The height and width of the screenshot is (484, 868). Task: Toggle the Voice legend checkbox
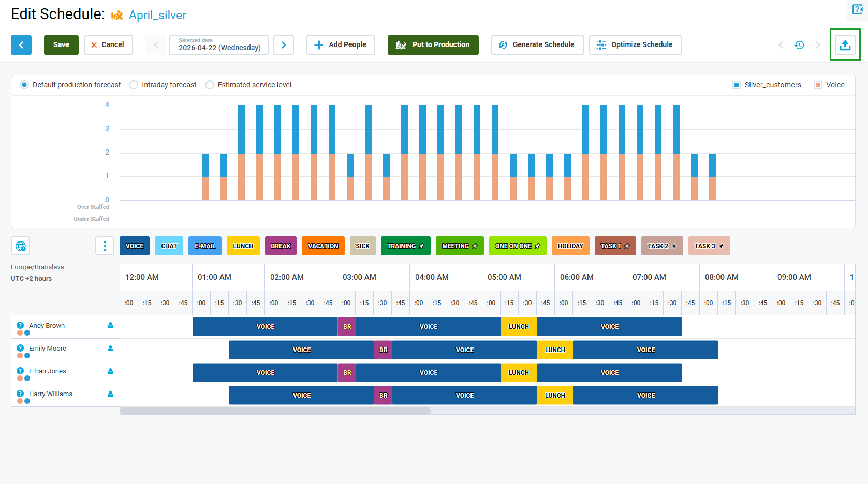818,85
